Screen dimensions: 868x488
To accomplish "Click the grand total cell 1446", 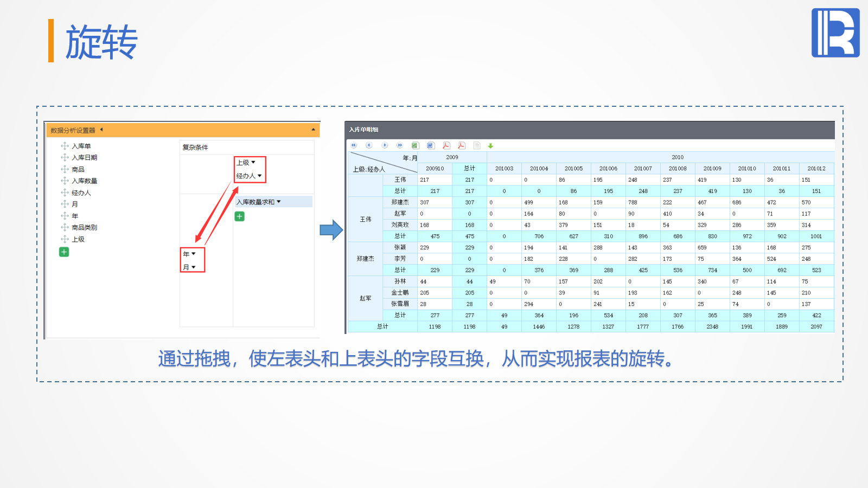I will point(539,327).
